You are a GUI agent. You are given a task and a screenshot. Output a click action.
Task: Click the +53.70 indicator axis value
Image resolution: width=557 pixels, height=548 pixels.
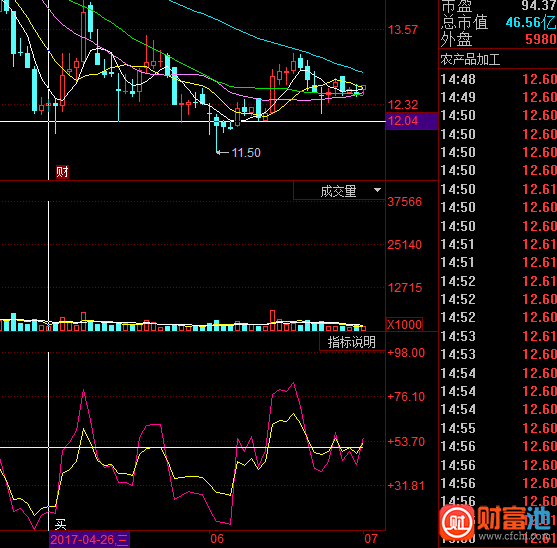click(x=406, y=442)
